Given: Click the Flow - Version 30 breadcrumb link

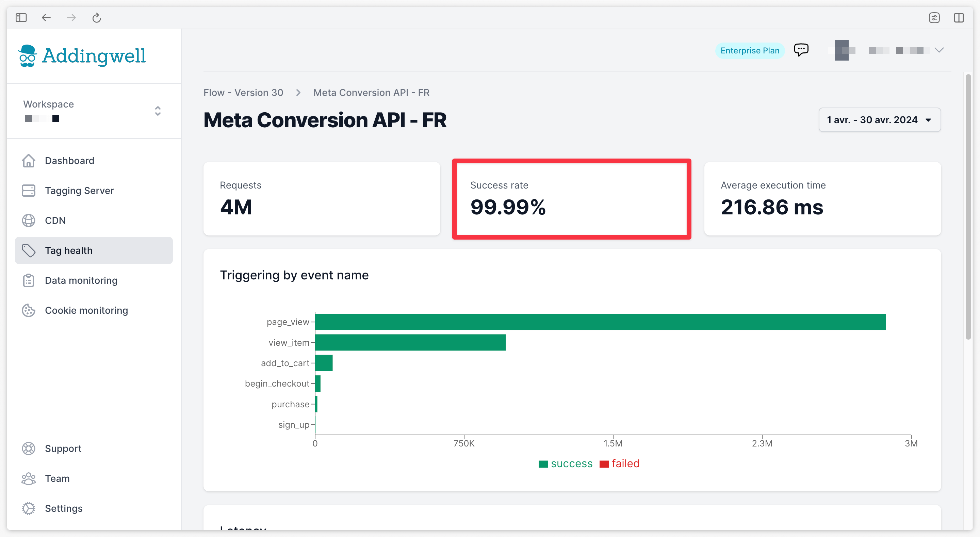Looking at the screenshot, I should (243, 93).
